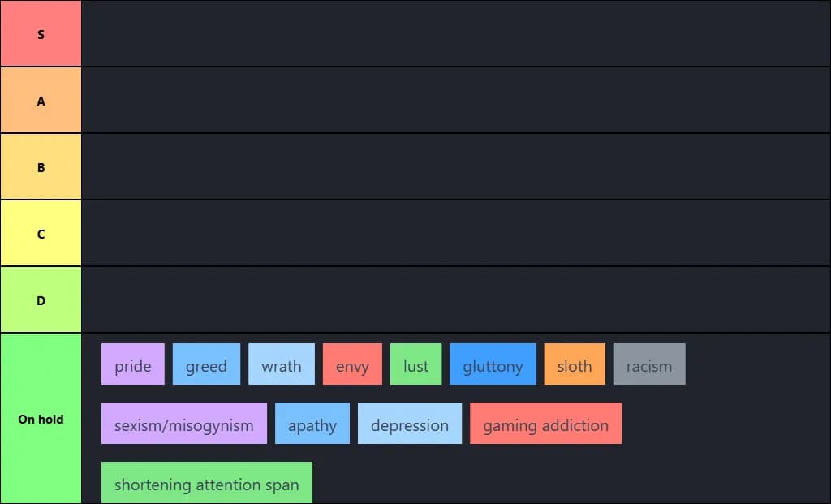Select the C tier label
Image resolution: width=831 pixels, height=504 pixels.
pos(41,234)
